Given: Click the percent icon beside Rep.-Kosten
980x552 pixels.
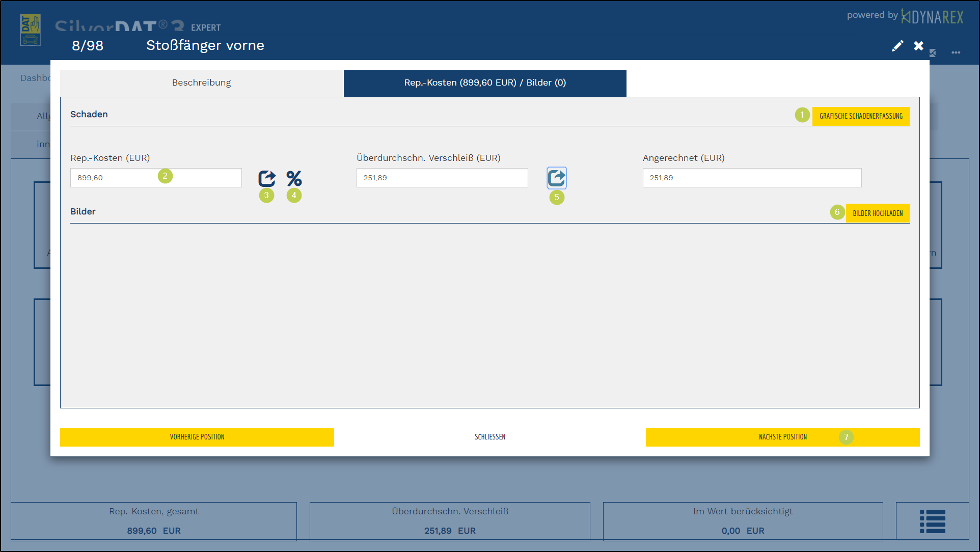Looking at the screenshot, I should click(294, 178).
